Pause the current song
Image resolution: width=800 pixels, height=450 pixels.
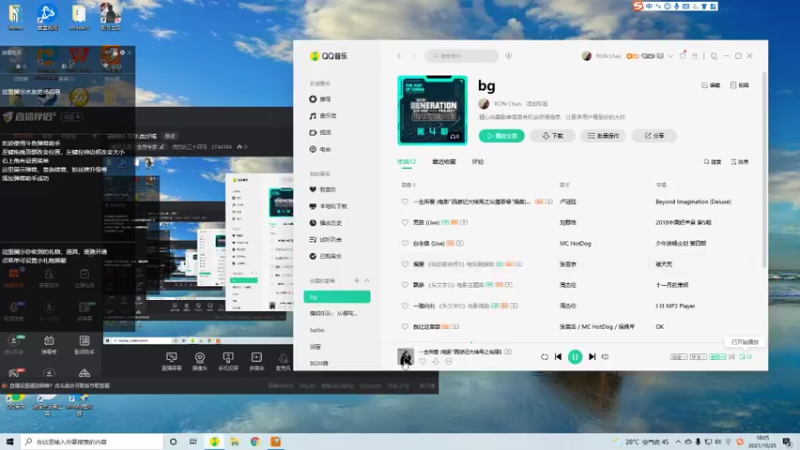tap(575, 357)
